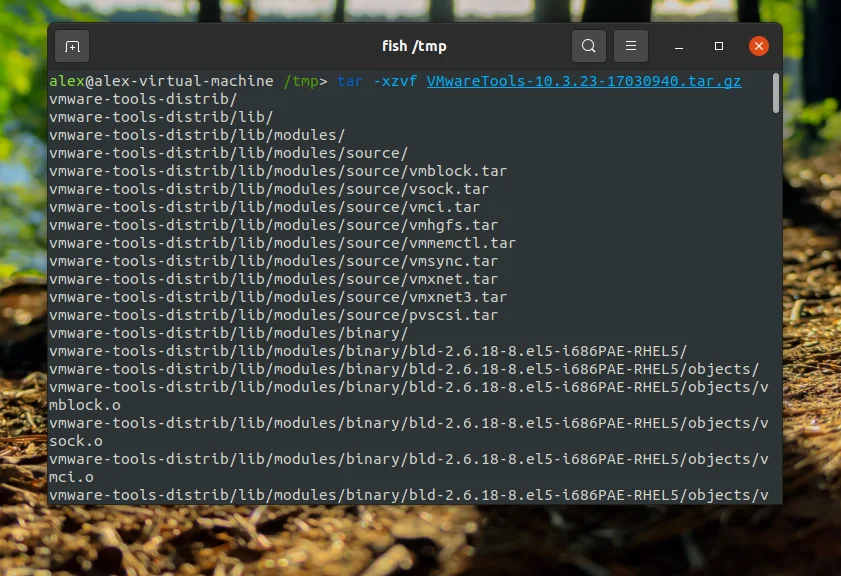Image resolution: width=841 pixels, height=576 pixels.
Task: Click the 'vmware-tools-distrib/lib/' line
Action: [161, 117]
